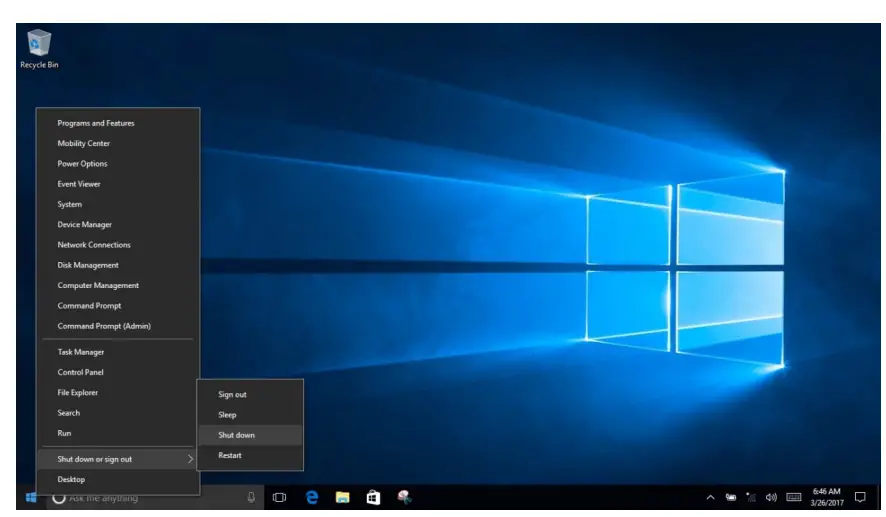Launch Disk Management
The image size is (886, 517).
click(118, 266)
